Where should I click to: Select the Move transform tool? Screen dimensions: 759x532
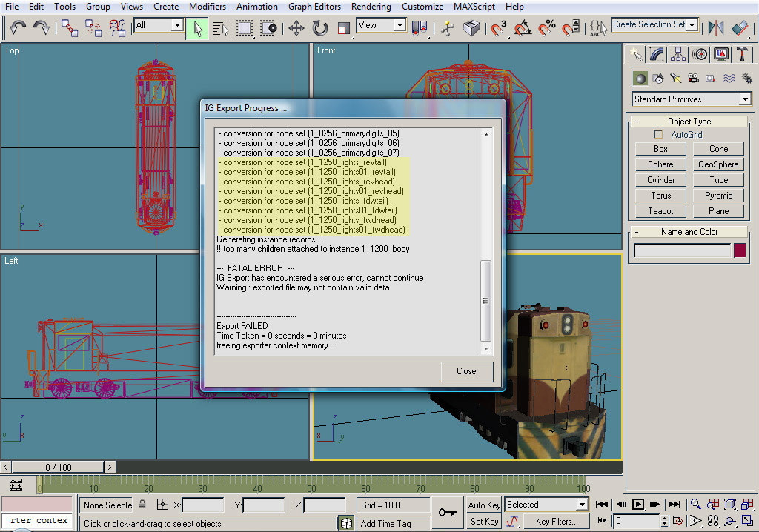(x=296, y=28)
